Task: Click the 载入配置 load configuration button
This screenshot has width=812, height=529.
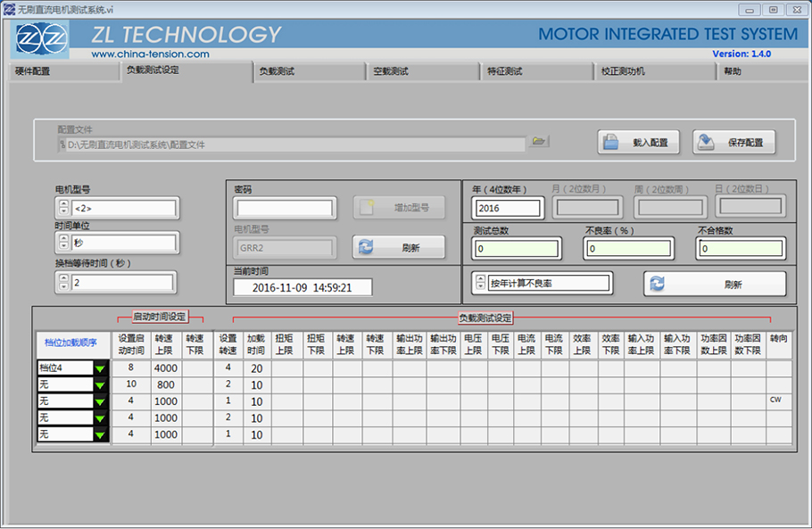Action: 639,143
